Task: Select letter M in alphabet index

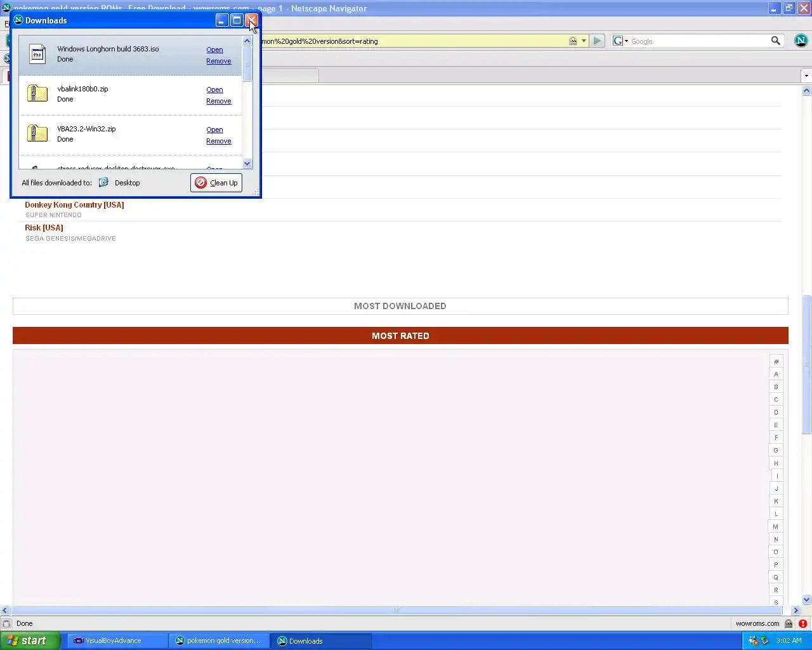Action: (776, 526)
